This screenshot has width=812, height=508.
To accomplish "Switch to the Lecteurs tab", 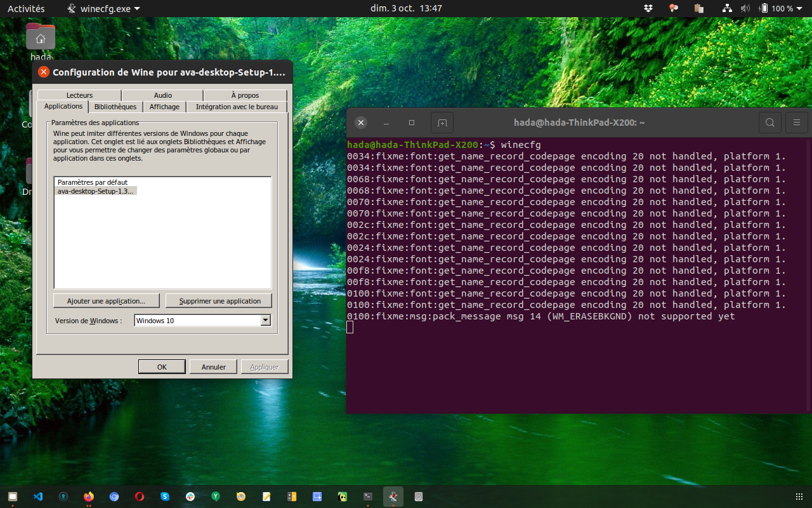I will 79,95.
